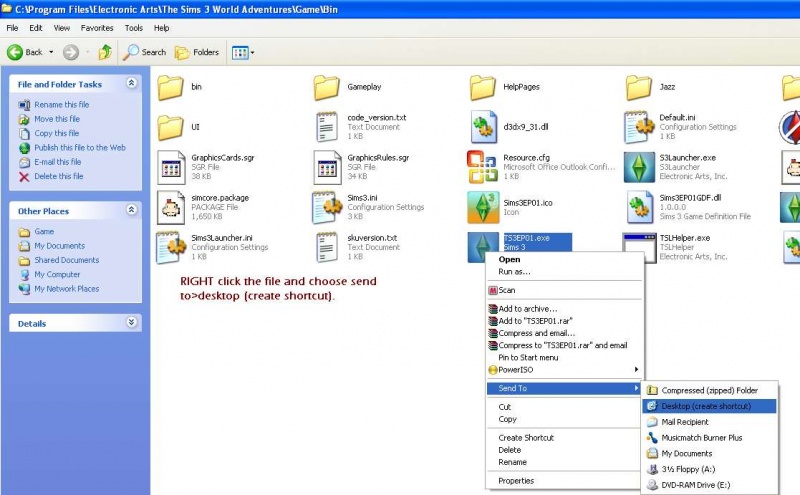The width and height of the screenshot is (800, 495).
Task: Choose Open in the context menu
Action: 565,260
